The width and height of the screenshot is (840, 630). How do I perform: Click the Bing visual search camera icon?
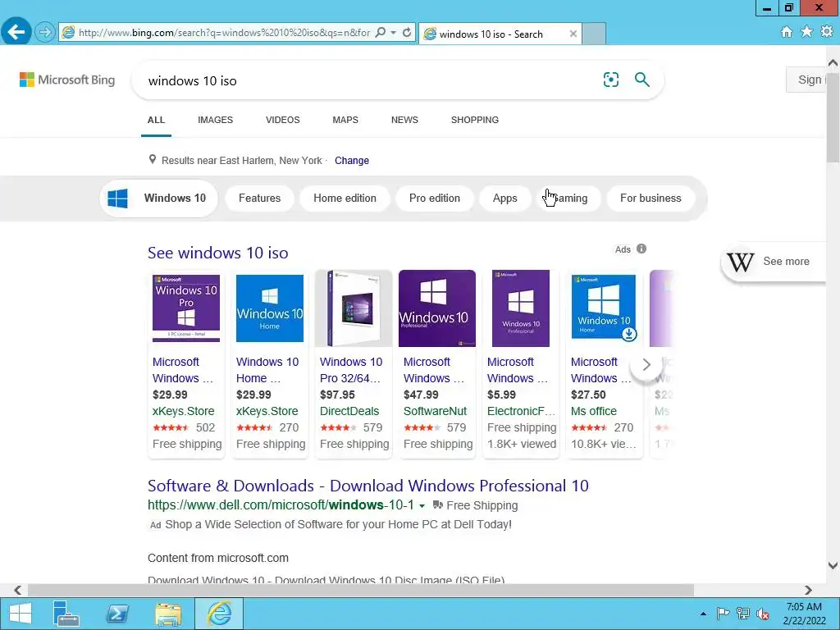[x=610, y=80]
